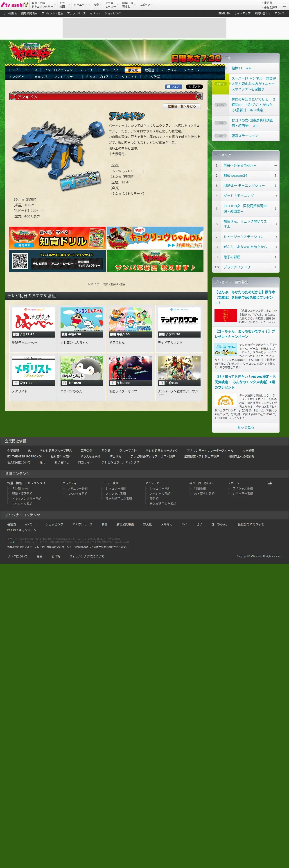Open the 獣電池 tab
Screen dimensions: 289x868
(x=149, y=70)
